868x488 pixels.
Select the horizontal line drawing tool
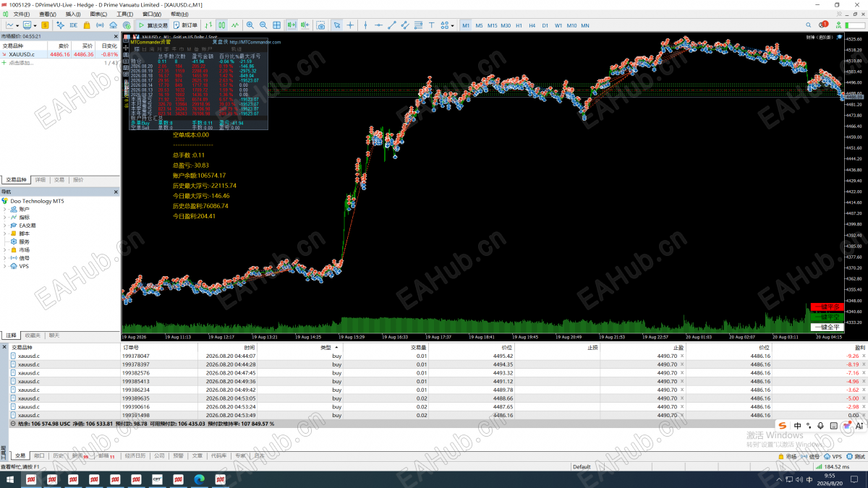coord(378,25)
